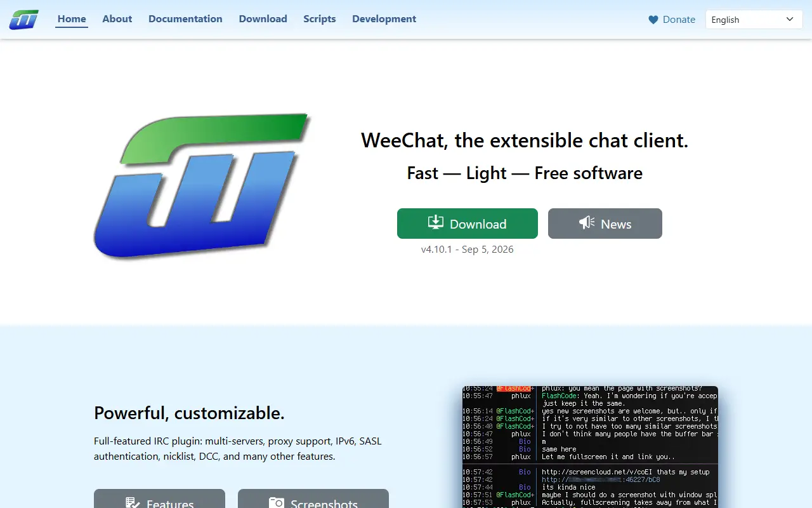
Task: Click the green Download button
Action: 468,224
